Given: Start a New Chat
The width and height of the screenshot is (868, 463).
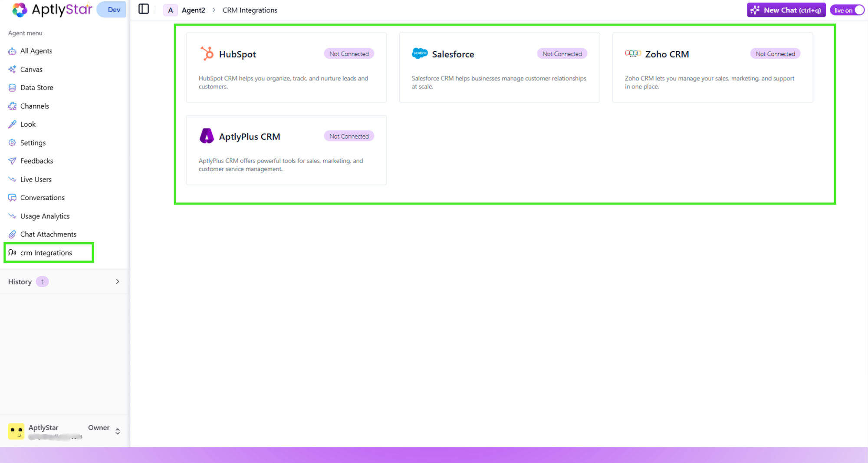Looking at the screenshot, I should click(x=786, y=10).
